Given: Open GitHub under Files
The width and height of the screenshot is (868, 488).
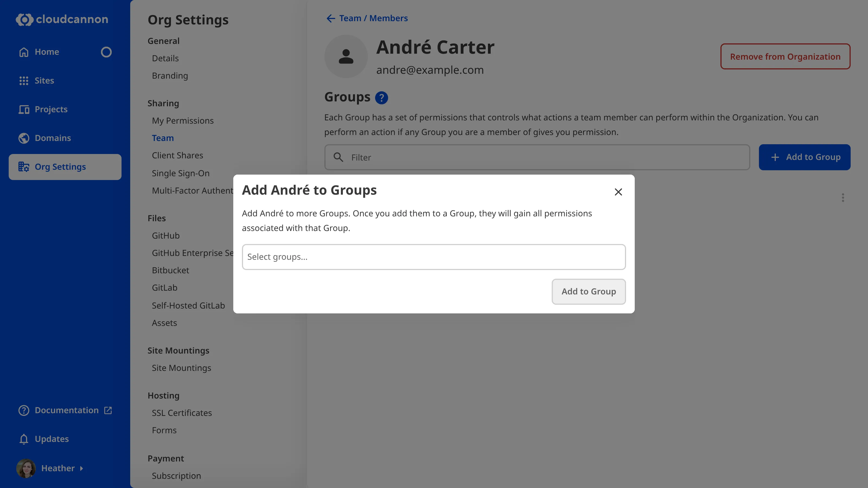Looking at the screenshot, I should coord(165,236).
